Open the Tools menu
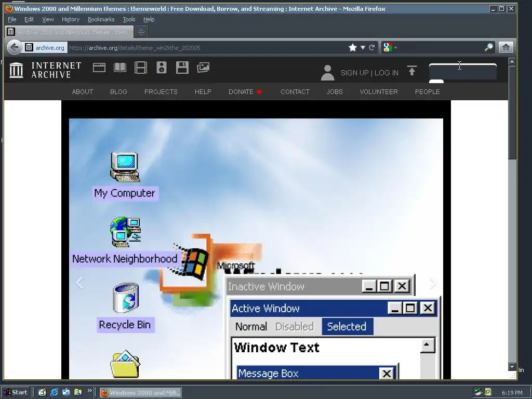 (x=129, y=19)
